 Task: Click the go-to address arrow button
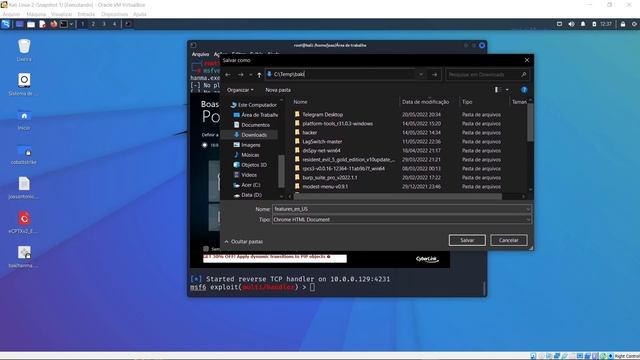[435, 74]
